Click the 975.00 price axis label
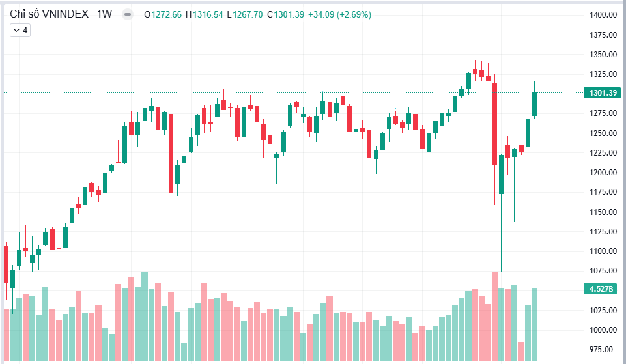Screen dimensions: 626x364 [x=603, y=350]
